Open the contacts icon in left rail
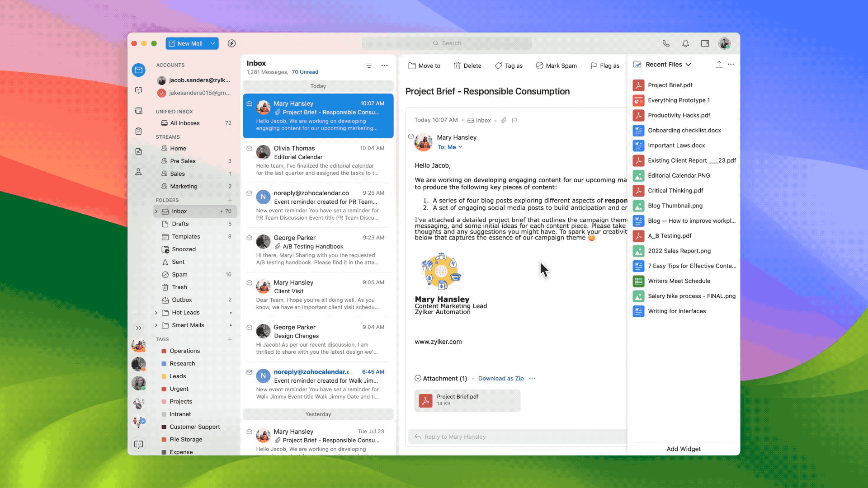The height and width of the screenshot is (488, 868). 139,172
